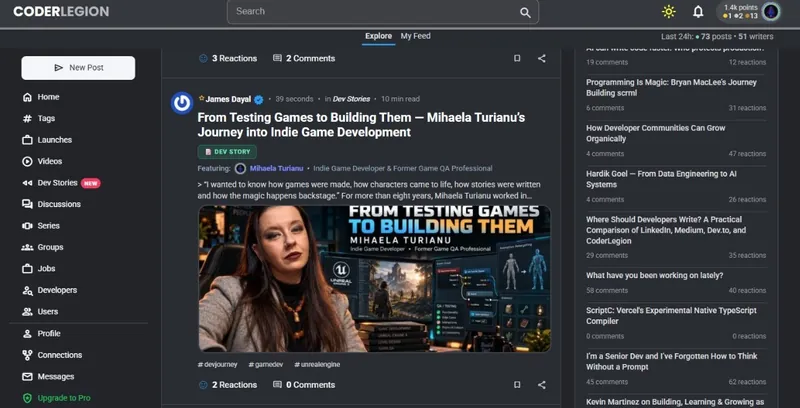This screenshot has height=408, width=800.
Task: Click the New Post button
Action: tap(78, 68)
